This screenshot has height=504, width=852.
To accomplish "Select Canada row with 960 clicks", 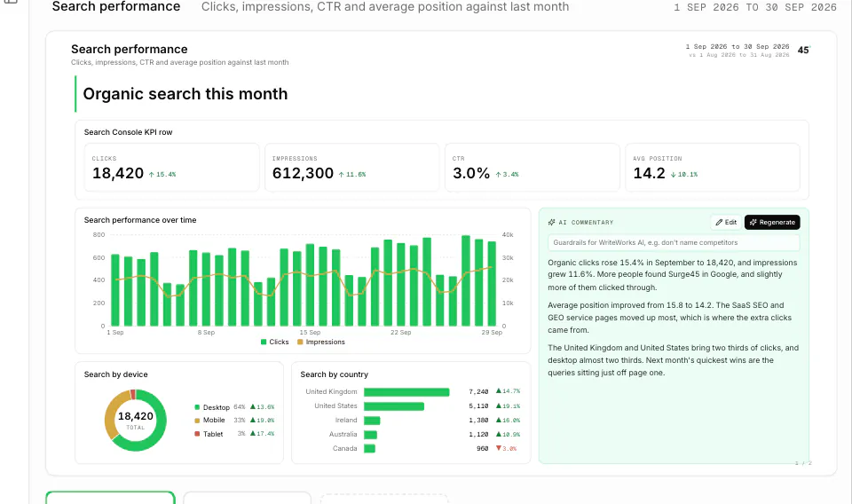I will tap(411, 449).
